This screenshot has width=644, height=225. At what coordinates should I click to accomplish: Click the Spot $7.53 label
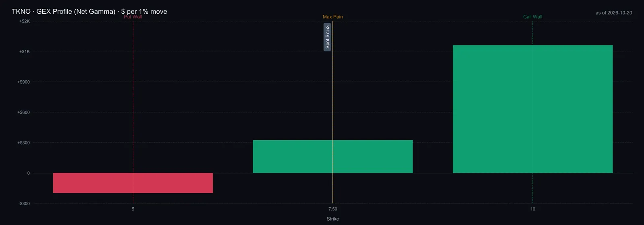pos(327,37)
